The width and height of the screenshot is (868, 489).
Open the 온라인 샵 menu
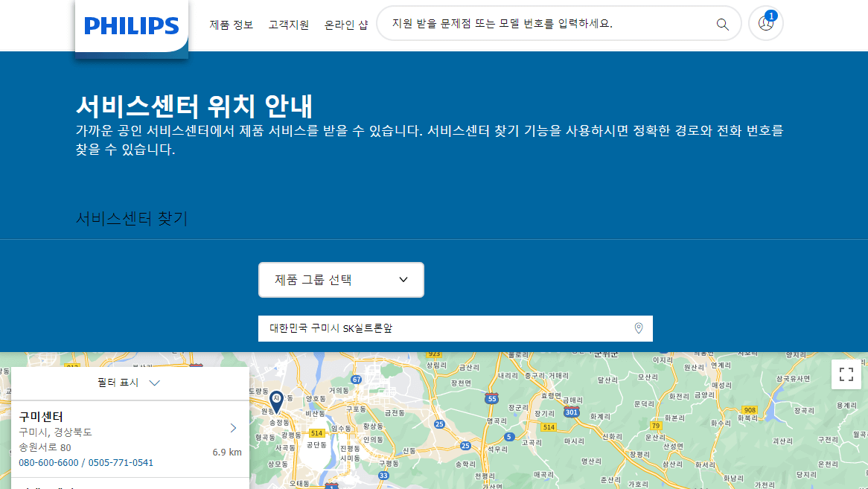[345, 24]
